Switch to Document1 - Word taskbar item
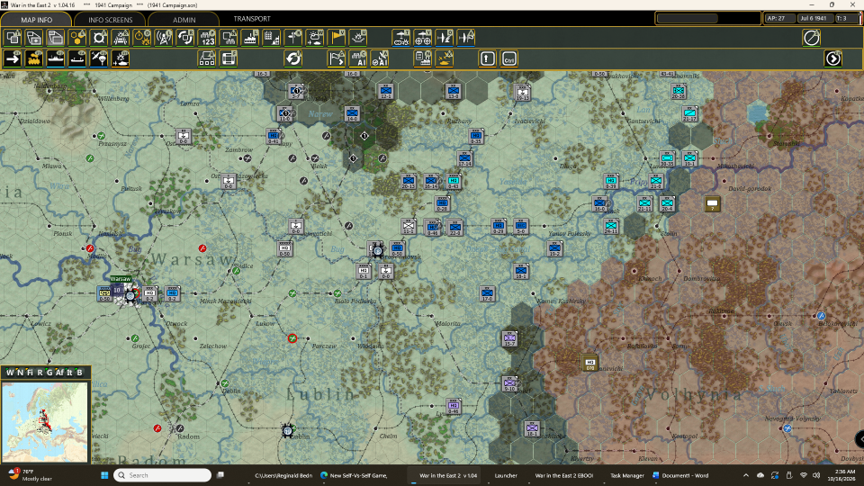This screenshot has height=486, width=864. coord(681,475)
